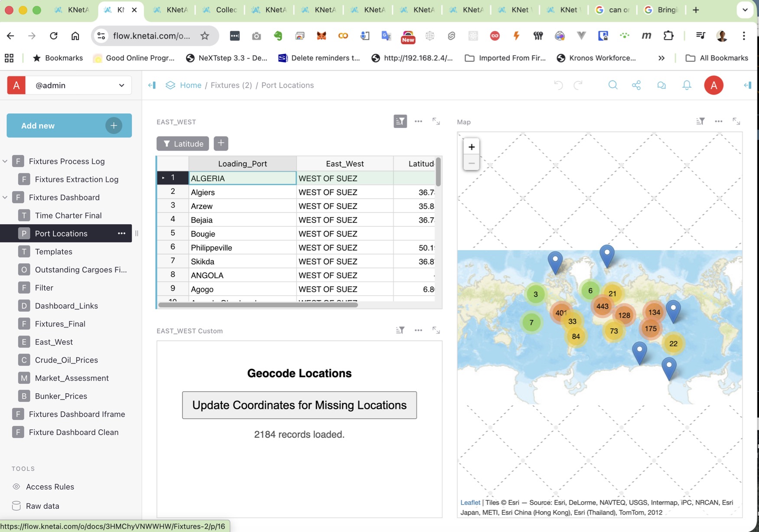759x532 pixels.
Task: Click the undo arrow icon
Action: coord(558,85)
